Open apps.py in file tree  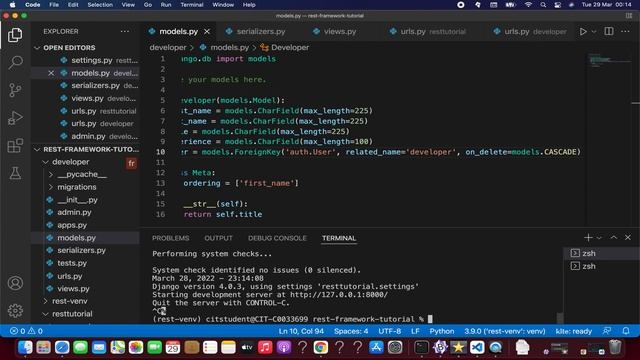72,225
